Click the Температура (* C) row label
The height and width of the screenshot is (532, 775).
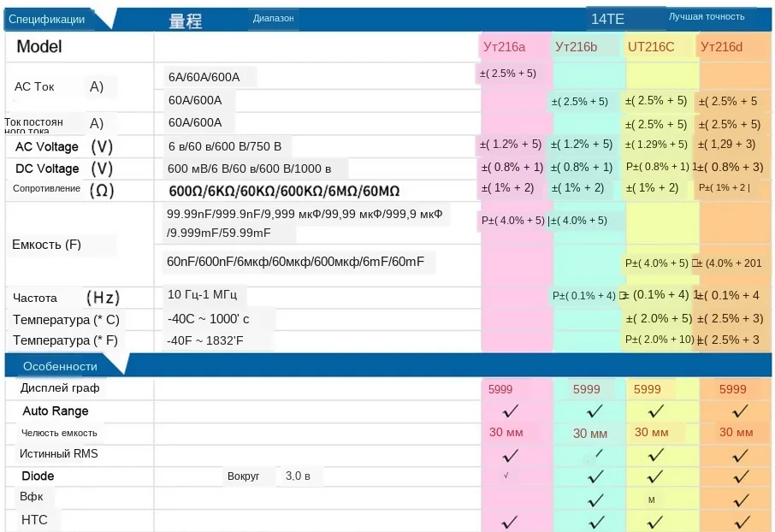66,320
